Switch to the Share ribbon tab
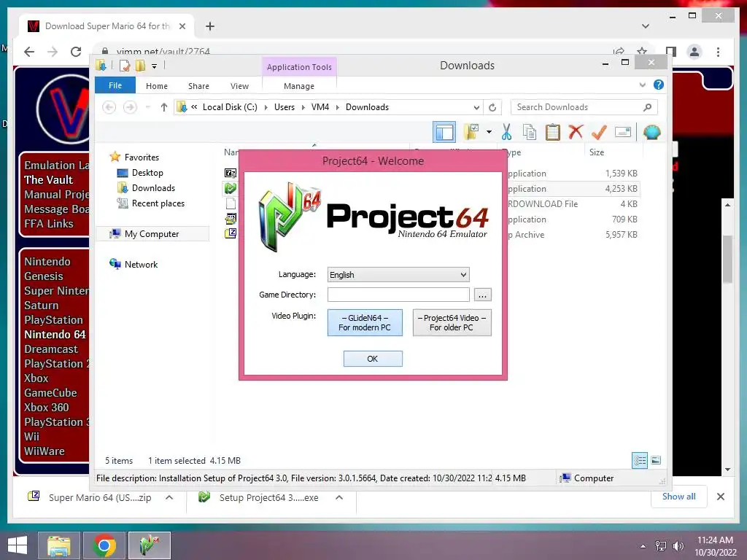Screen dimensions: 747x560 (x=198, y=86)
